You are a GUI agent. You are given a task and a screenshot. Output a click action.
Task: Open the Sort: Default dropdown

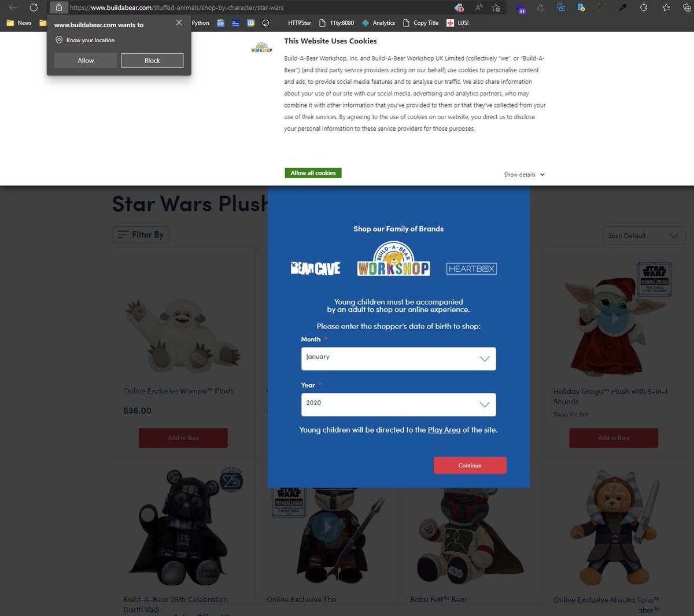[644, 235]
